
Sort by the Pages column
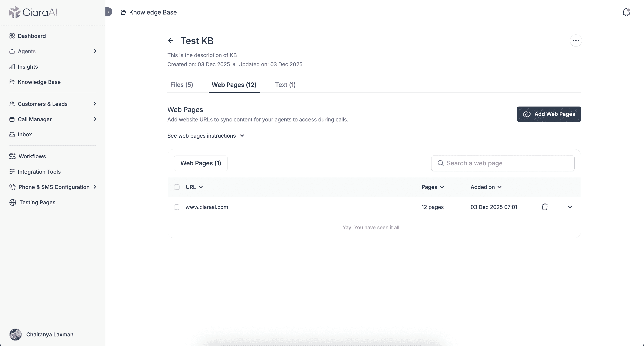click(x=433, y=187)
